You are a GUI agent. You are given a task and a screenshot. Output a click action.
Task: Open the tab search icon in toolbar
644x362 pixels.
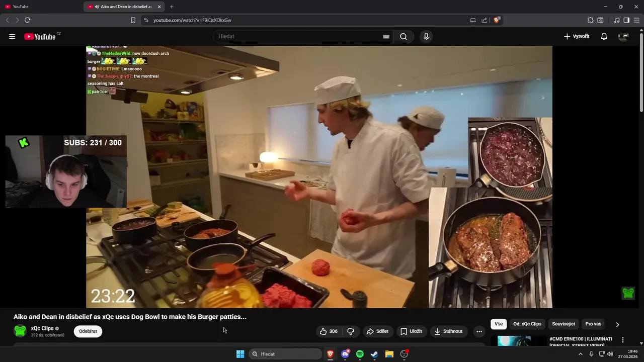(x=600, y=20)
